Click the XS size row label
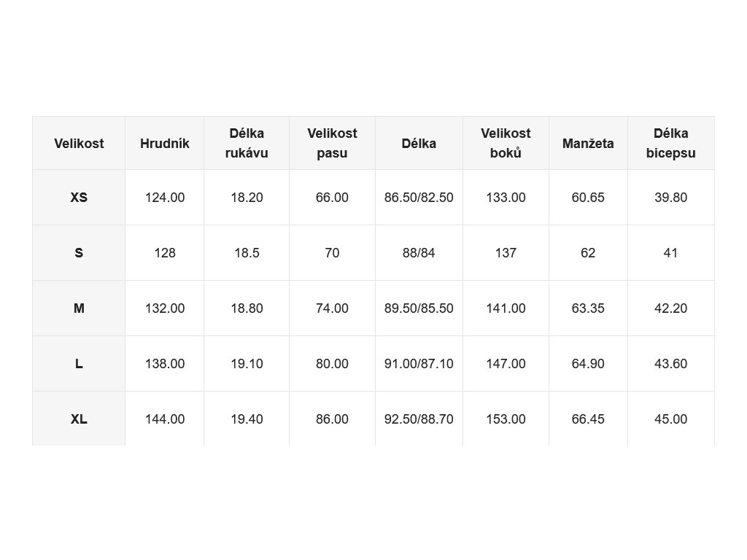Screen dimensions: 747x560 tap(79, 197)
